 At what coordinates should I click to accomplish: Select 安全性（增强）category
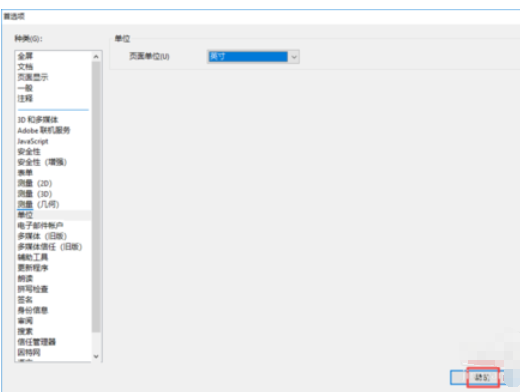click(42, 162)
